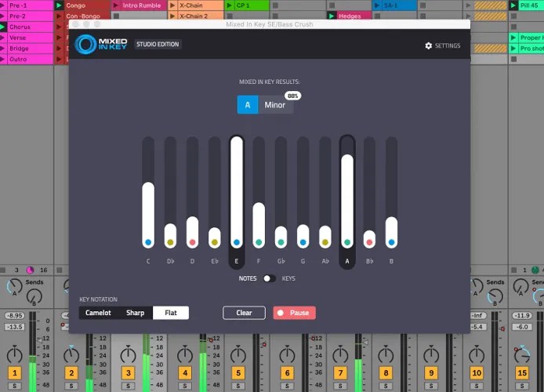Stop clips in CP 1 track slot

(230, 16)
